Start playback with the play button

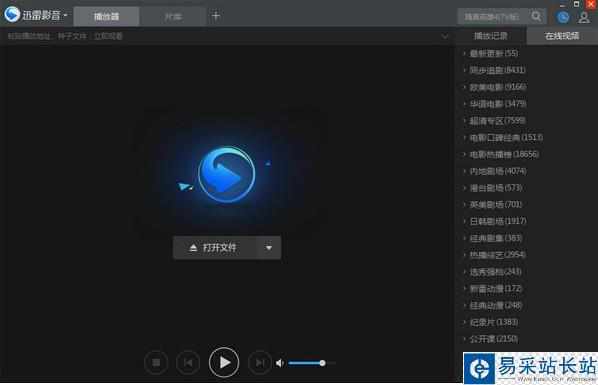click(x=224, y=362)
